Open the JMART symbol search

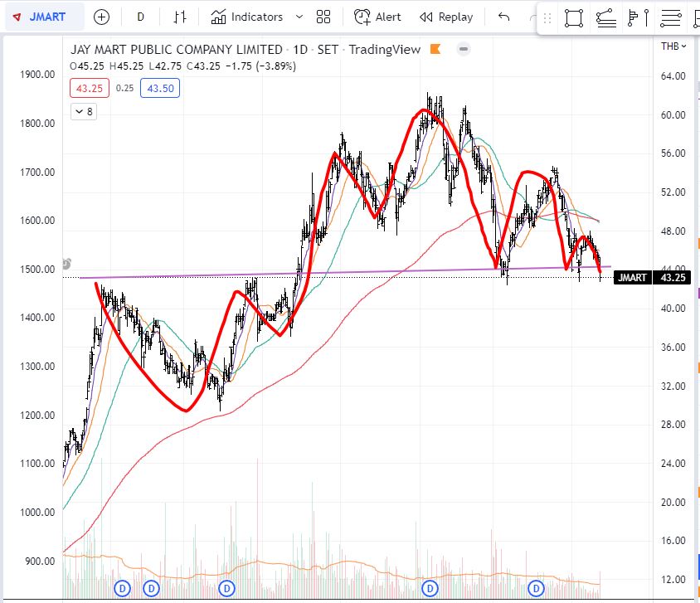[44, 17]
